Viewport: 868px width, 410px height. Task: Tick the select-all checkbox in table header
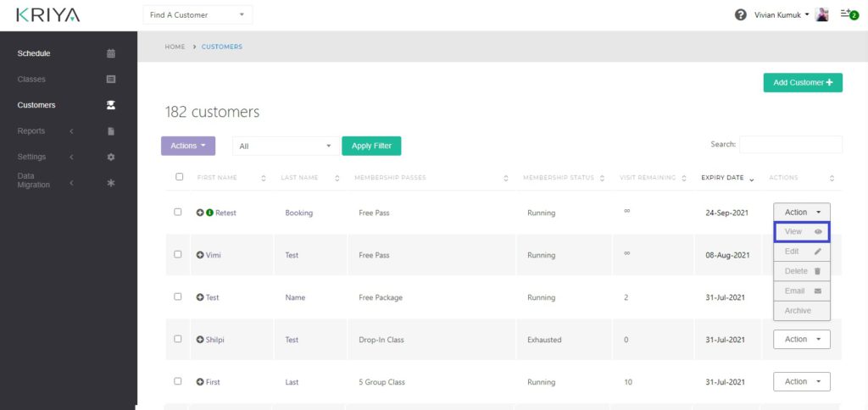point(179,177)
